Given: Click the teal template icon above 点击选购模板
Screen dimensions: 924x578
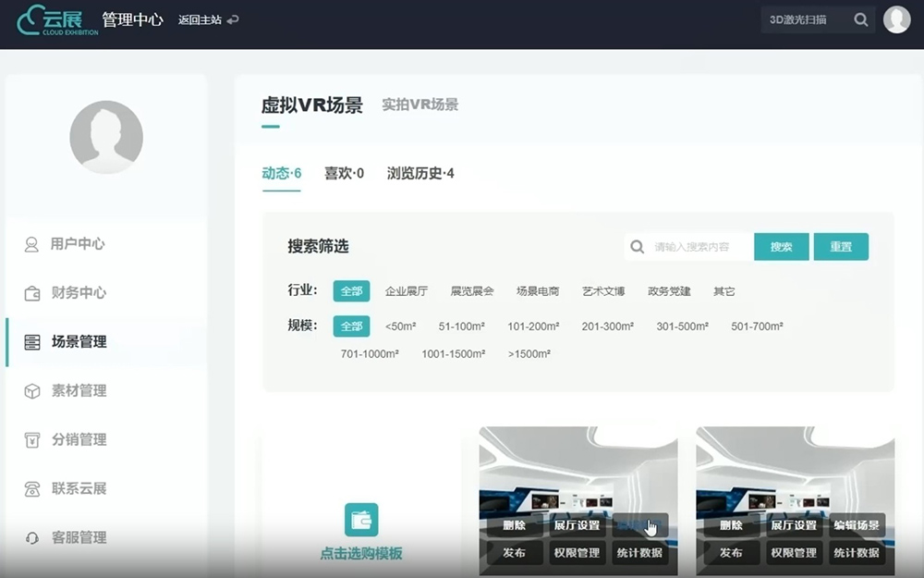Looking at the screenshot, I should click(x=360, y=521).
